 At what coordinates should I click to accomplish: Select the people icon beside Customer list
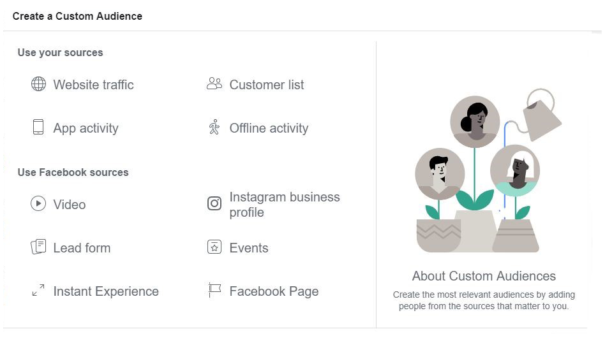[x=214, y=84]
